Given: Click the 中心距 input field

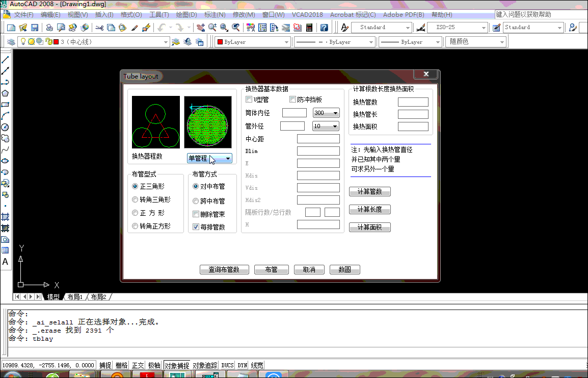Looking at the screenshot, I should click(318, 139).
